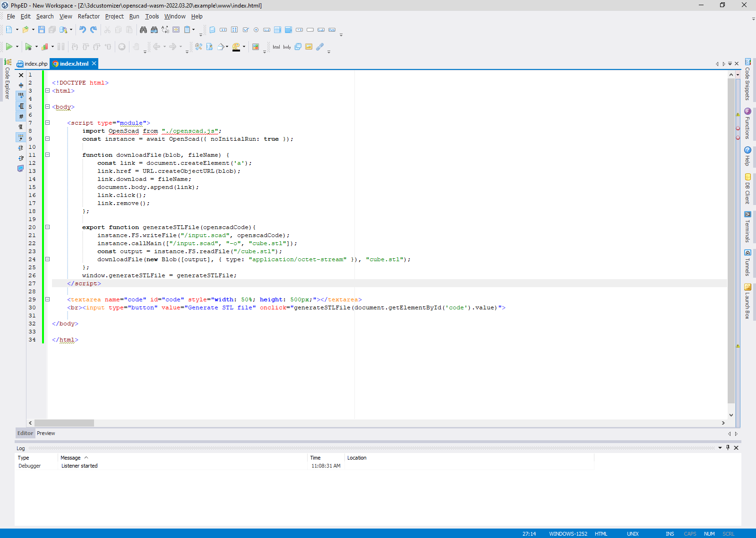Open the File menu
Viewport: 756px width, 538px height.
coord(11,17)
